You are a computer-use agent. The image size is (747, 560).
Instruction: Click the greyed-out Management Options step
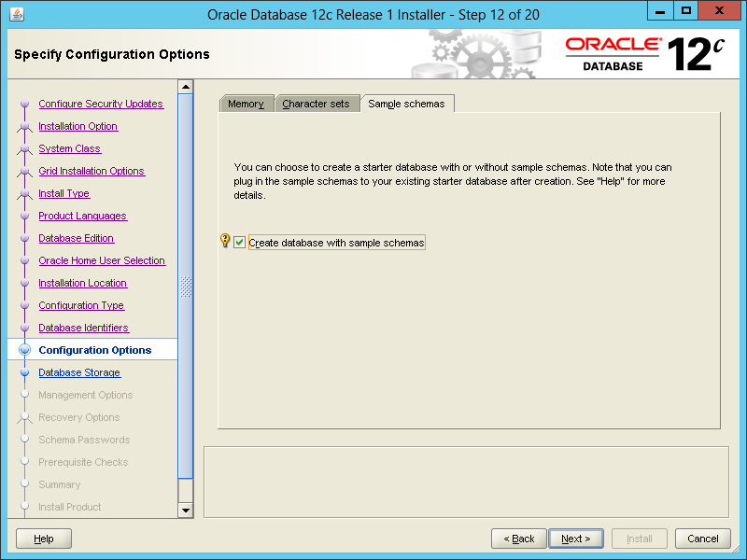86,395
